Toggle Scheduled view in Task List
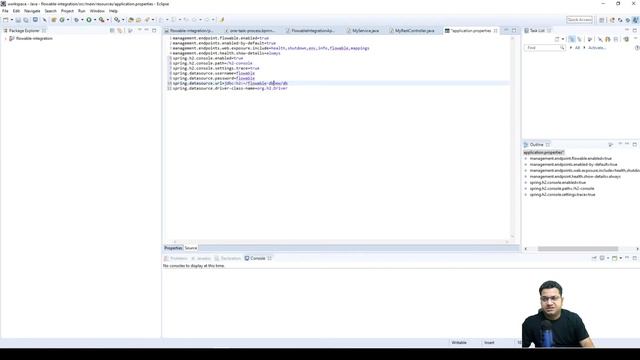The height and width of the screenshot is (360, 640). 579,39
